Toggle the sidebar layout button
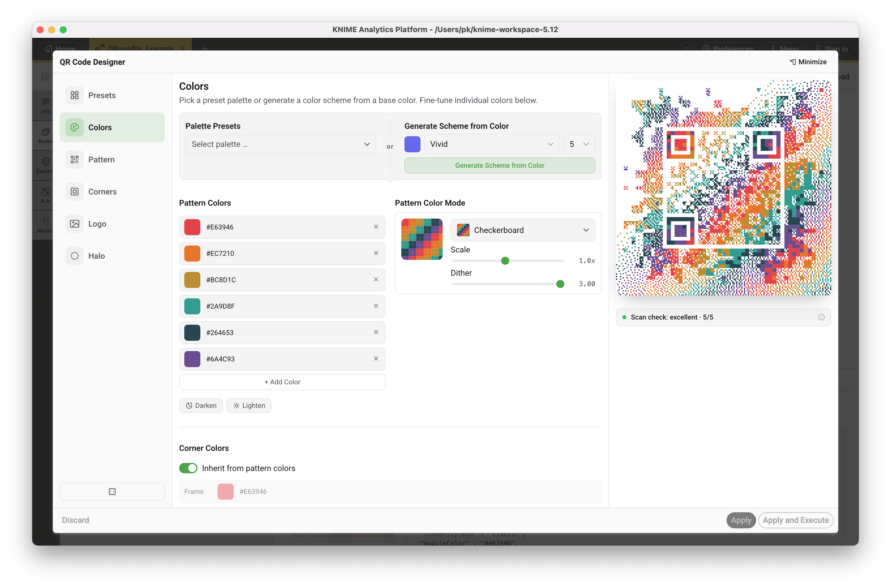This screenshot has height=588, width=891. 112,492
